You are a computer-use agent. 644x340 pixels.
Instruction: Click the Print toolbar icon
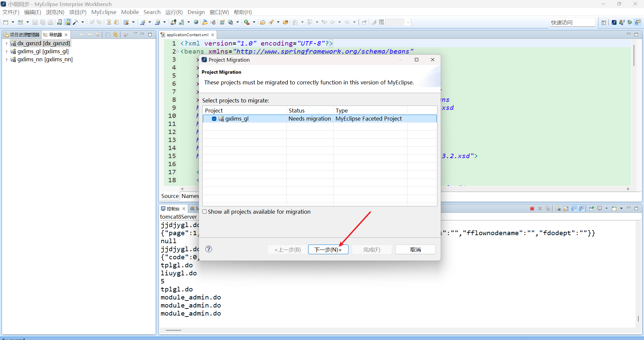pyautogui.click(x=50, y=22)
